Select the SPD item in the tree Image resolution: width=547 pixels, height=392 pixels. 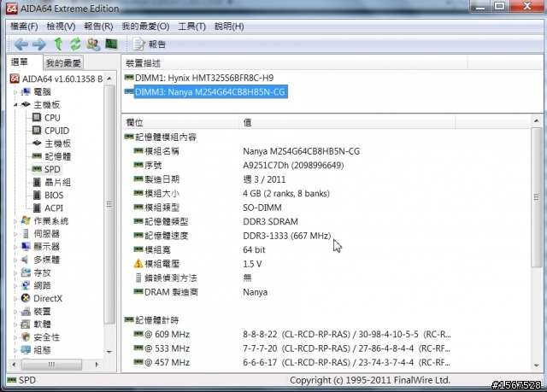[x=52, y=169]
